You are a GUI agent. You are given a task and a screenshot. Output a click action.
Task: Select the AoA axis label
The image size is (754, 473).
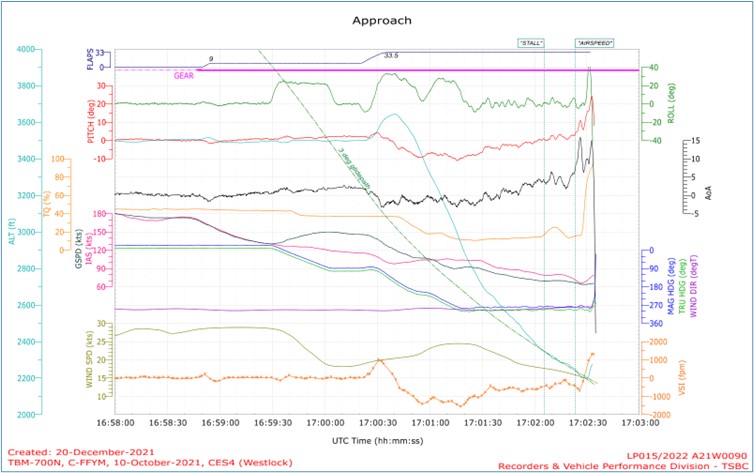pyautogui.click(x=708, y=191)
